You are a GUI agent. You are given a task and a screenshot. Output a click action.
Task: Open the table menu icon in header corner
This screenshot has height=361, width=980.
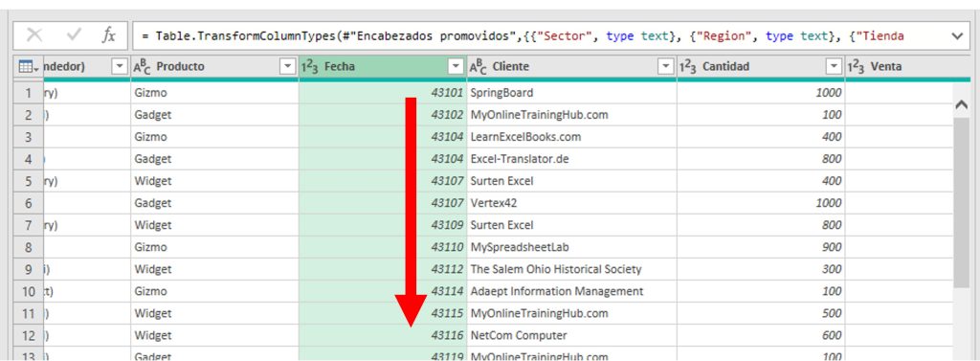(x=29, y=66)
